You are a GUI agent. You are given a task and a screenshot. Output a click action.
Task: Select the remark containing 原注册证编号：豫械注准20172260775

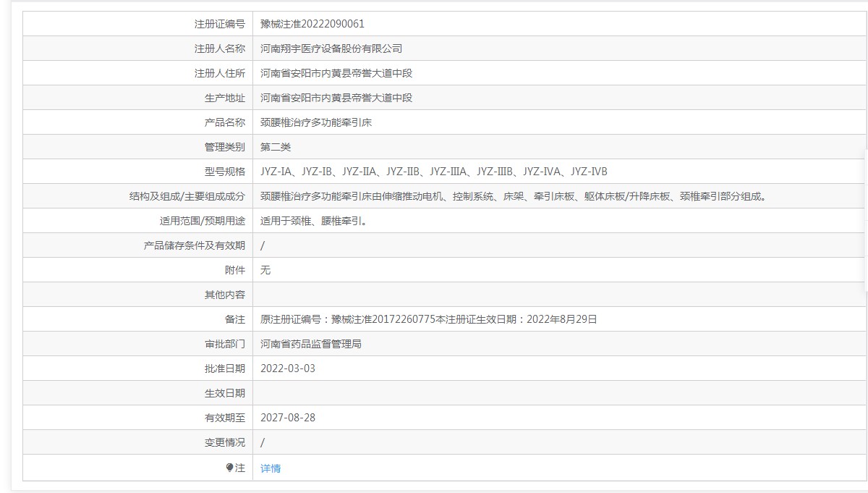coord(429,319)
